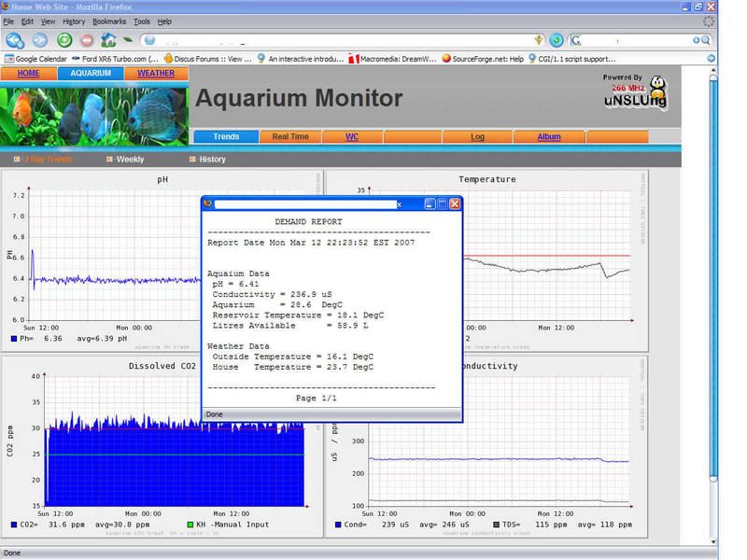Select the Weekly trends option

coord(130,160)
